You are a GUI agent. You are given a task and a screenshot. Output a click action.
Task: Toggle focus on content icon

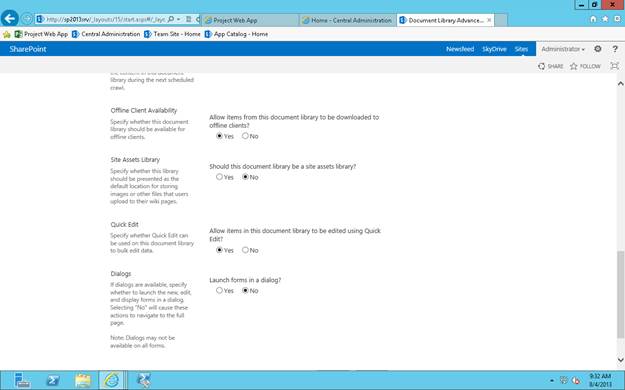point(615,66)
